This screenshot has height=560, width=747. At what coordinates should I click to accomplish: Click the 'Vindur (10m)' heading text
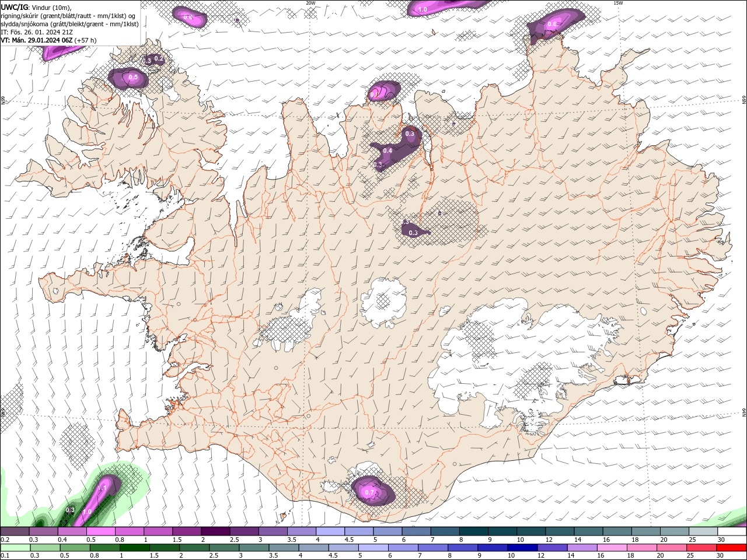point(51,7)
